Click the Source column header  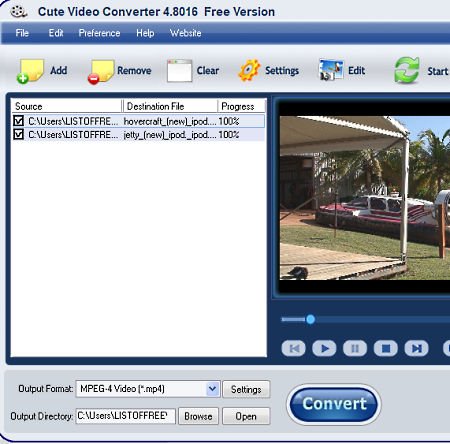tap(67, 106)
